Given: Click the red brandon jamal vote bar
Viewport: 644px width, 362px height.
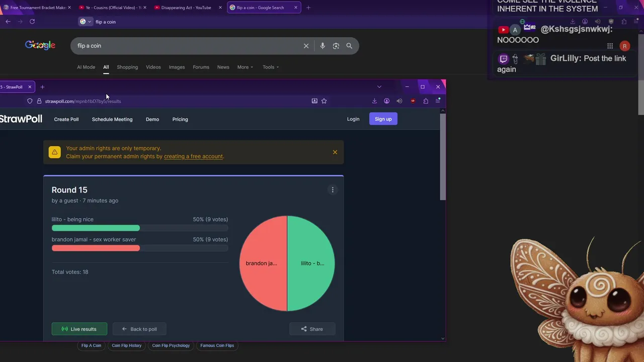Looking at the screenshot, I should pyautogui.click(x=96, y=248).
